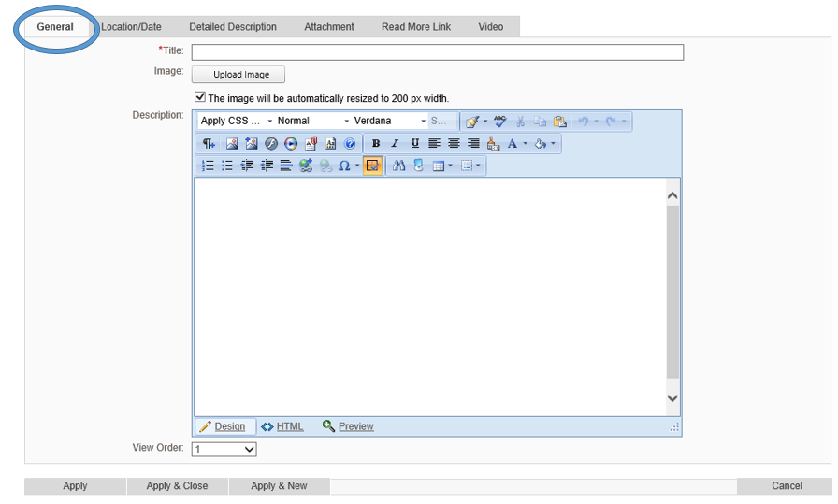The image size is (838, 504).
Task: Click the Insert Symbol omega icon
Action: (345, 166)
